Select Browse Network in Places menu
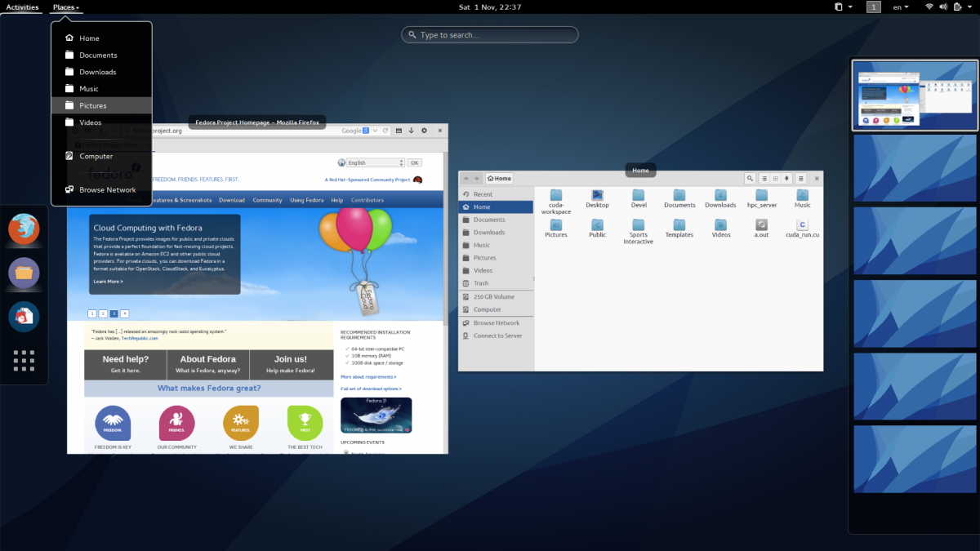 (x=101, y=189)
